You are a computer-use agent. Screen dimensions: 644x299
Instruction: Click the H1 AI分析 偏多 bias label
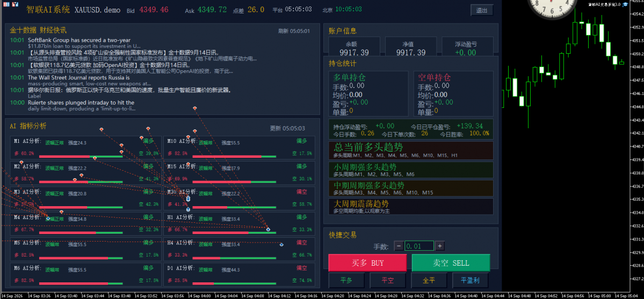pos(301,217)
